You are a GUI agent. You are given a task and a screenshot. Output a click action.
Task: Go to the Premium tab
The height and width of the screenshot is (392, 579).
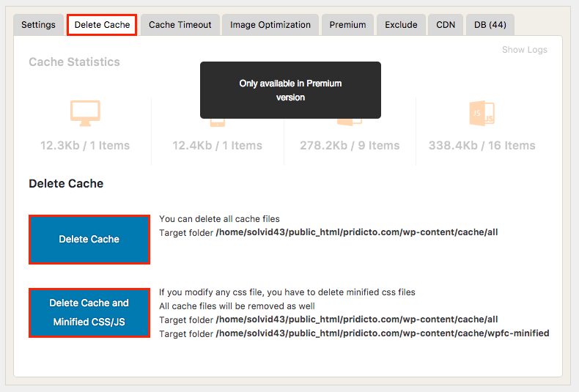tap(347, 25)
